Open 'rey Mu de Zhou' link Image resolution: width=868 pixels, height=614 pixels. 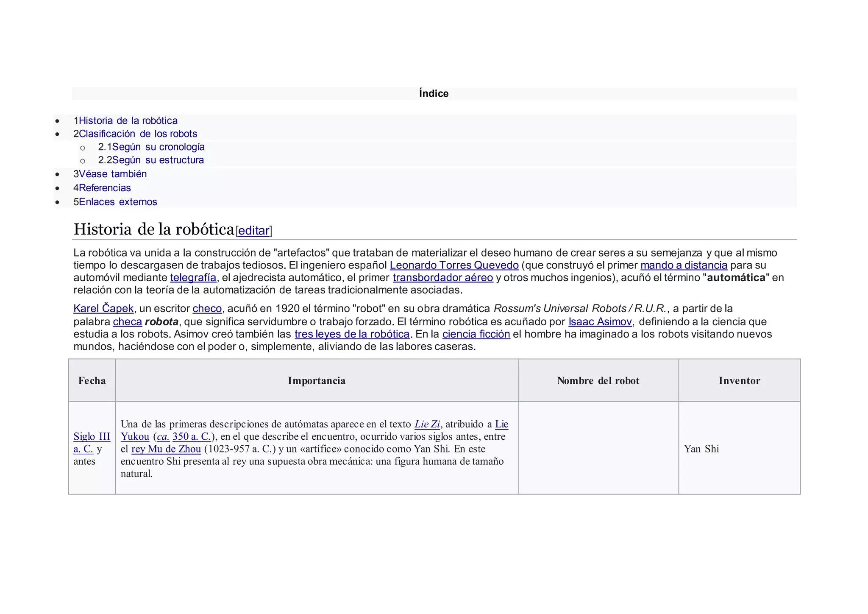pyautogui.click(x=166, y=449)
